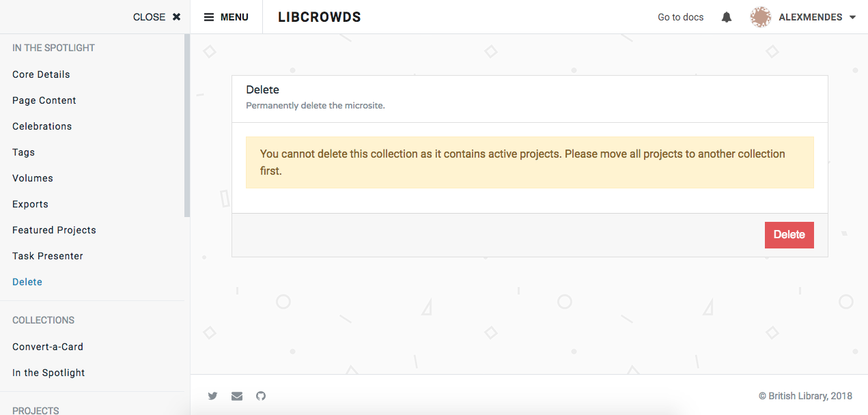Select the Convert-a-Card collection
The width and height of the screenshot is (868, 415).
coord(47,347)
